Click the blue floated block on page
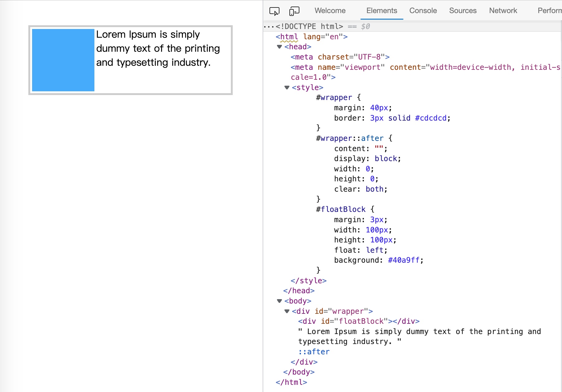 [63, 60]
